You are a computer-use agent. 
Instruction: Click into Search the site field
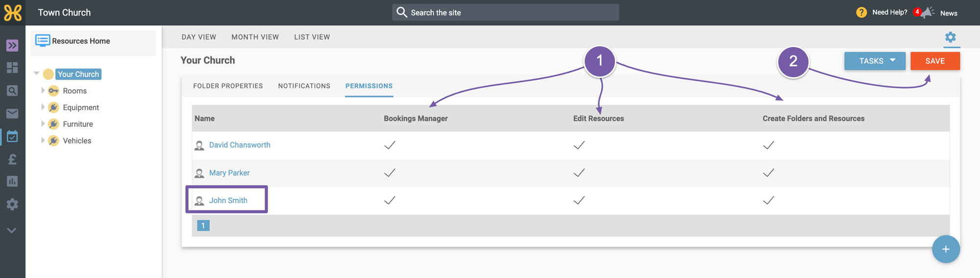click(x=505, y=12)
